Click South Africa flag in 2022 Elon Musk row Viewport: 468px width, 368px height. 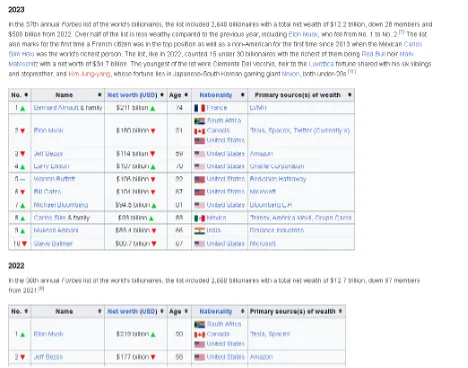point(199,324)
